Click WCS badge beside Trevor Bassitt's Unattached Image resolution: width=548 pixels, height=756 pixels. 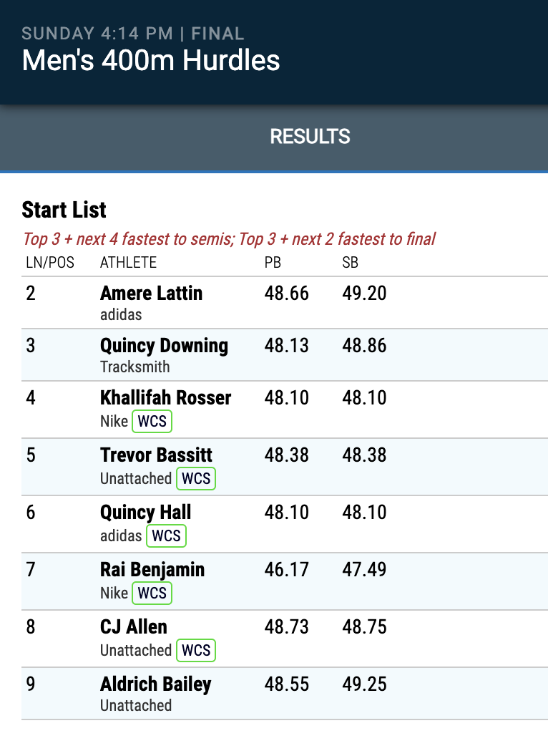coord(196,479)
